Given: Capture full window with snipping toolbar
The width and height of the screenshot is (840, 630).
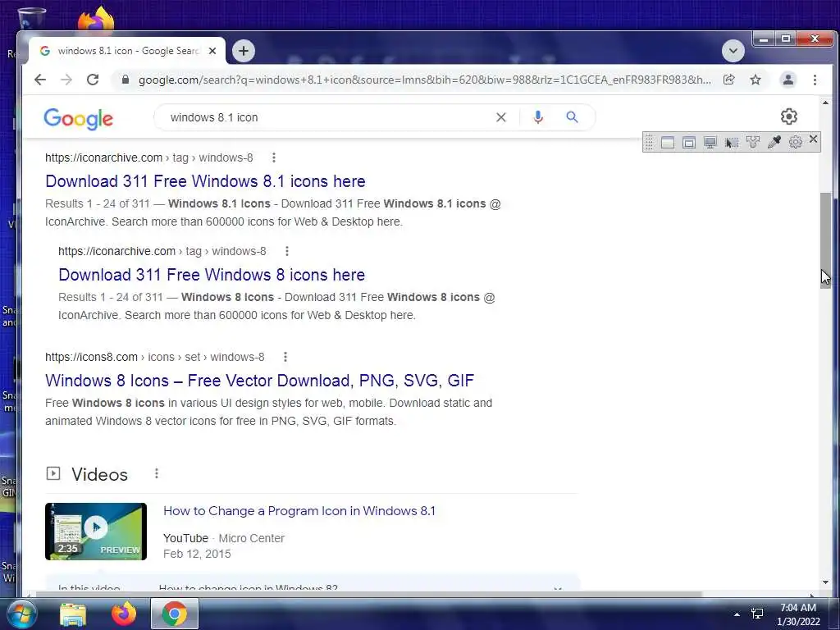Looking at the screenshot, I should coord(668,143).
